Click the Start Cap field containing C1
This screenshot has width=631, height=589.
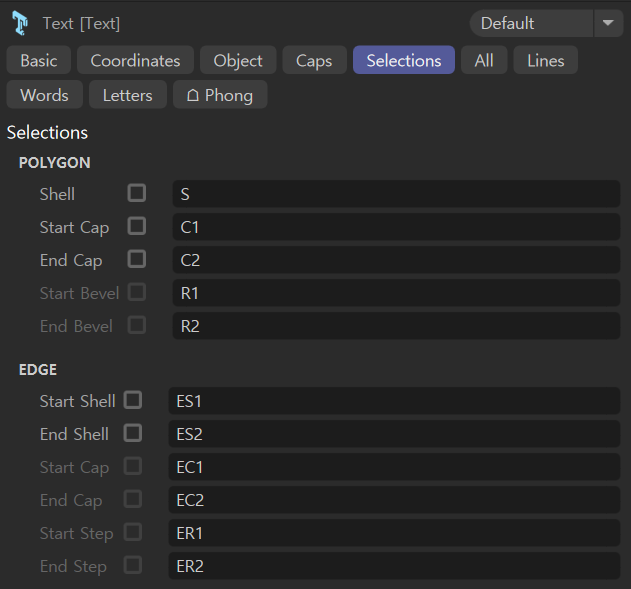pyautogui.click(x=396, y=227)
